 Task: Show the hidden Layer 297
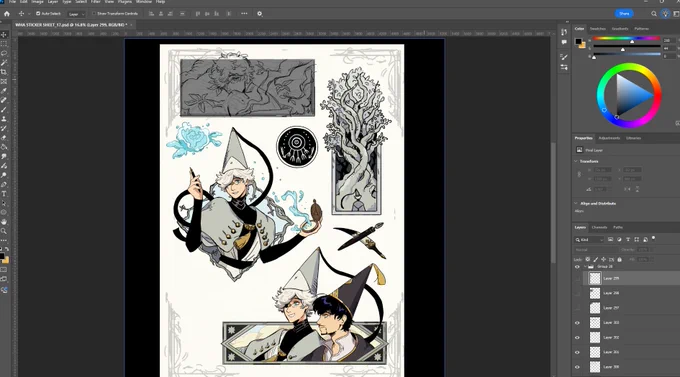(x=577, y=308)
